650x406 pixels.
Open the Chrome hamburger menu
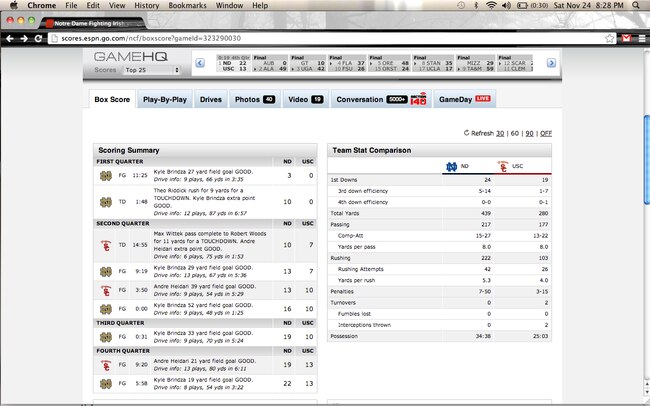pyautogui.click(x=642, y=39)
